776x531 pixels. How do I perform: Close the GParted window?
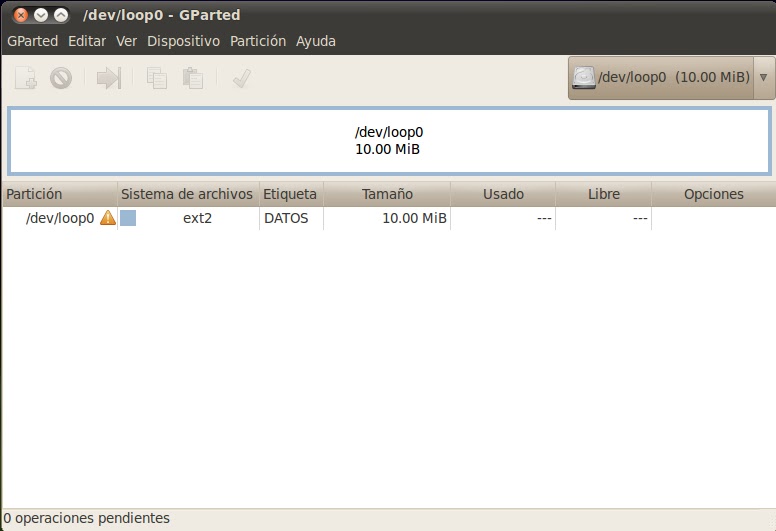(x=20, y=15)
